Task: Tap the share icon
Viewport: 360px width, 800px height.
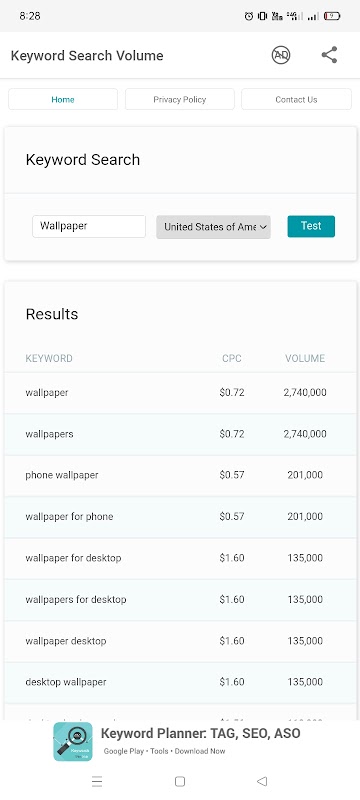Action: (x=329, y=55)
